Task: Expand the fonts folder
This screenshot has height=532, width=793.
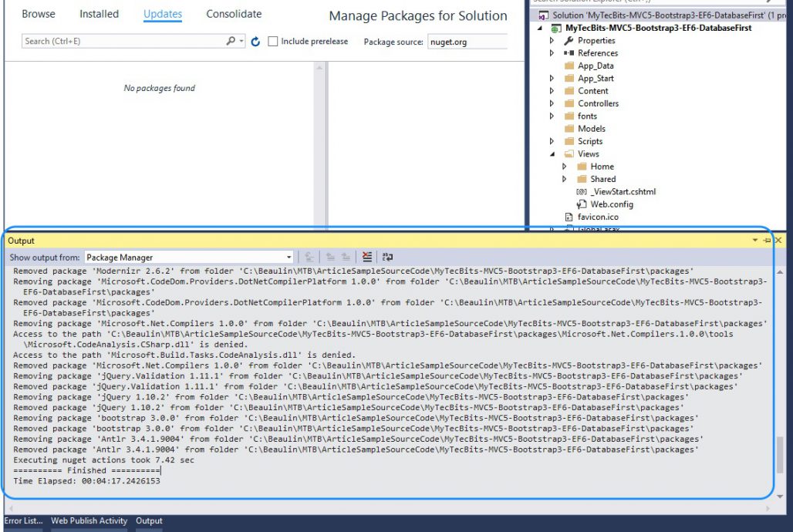Action: click(x=552, y=116)
